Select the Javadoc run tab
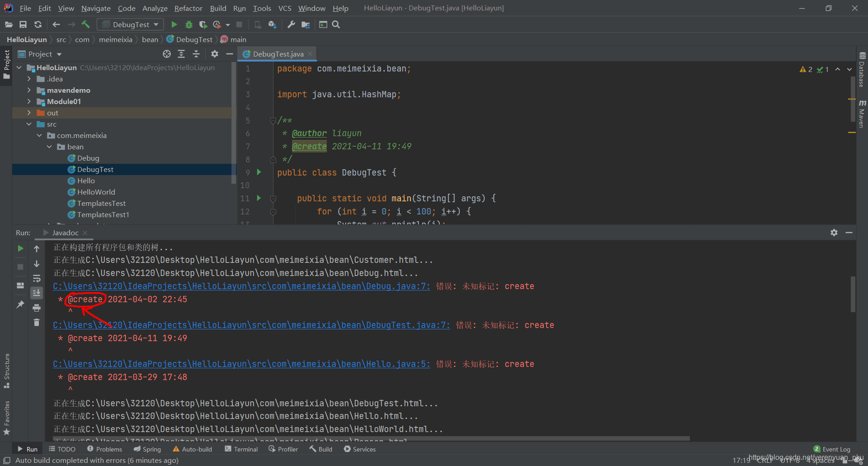 [x=65, y=233]
